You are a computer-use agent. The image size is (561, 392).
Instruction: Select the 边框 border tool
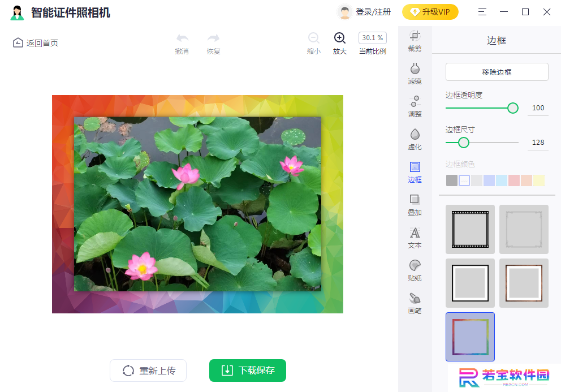tap(415, 172)
